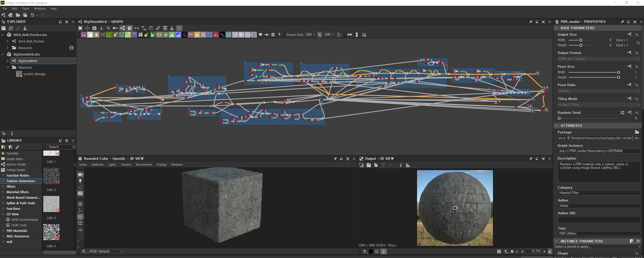Open the sRGB (default) color space dropdown
The height and width of the screenshot is (258, 644).
coord(105,251)
